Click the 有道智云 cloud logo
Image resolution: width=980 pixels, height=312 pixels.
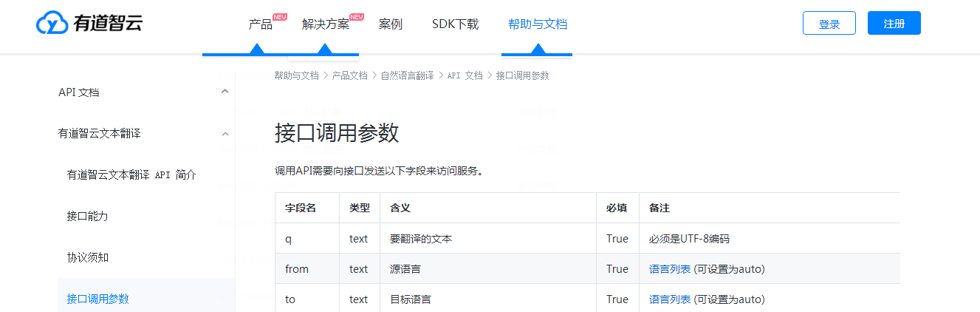point(89,24)
